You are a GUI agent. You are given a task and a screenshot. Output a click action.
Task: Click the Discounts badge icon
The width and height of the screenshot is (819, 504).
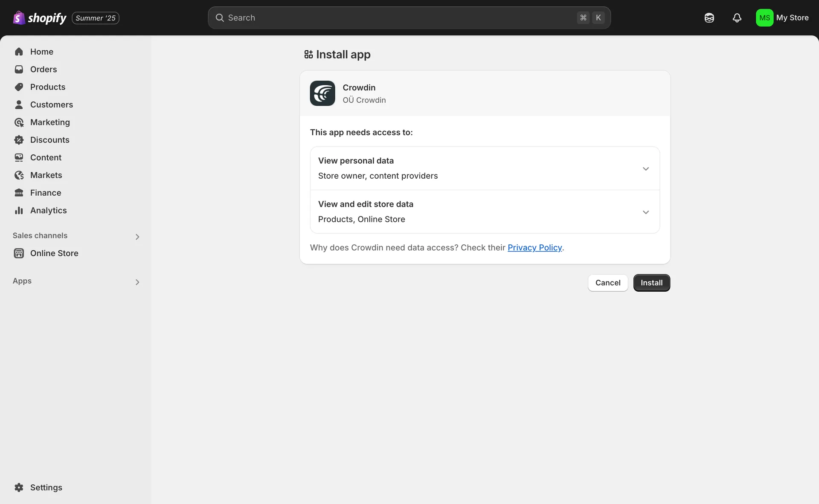[x=19, y=140]
